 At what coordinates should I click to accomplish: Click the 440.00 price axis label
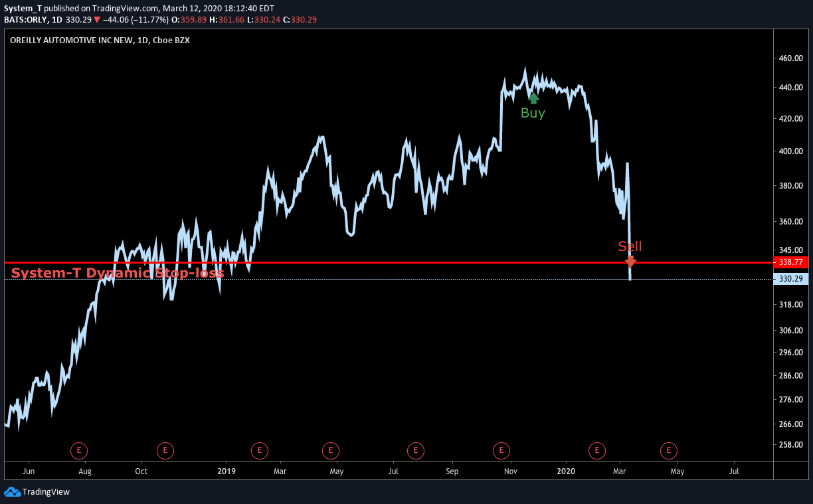(x=790, y=88)
